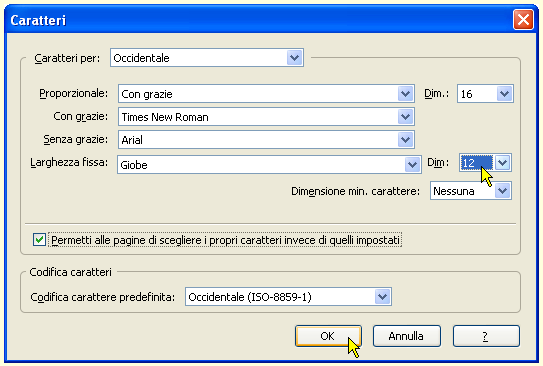Open the "Codifica carattere predefinita" encoding dropdown

click(288, 297)
